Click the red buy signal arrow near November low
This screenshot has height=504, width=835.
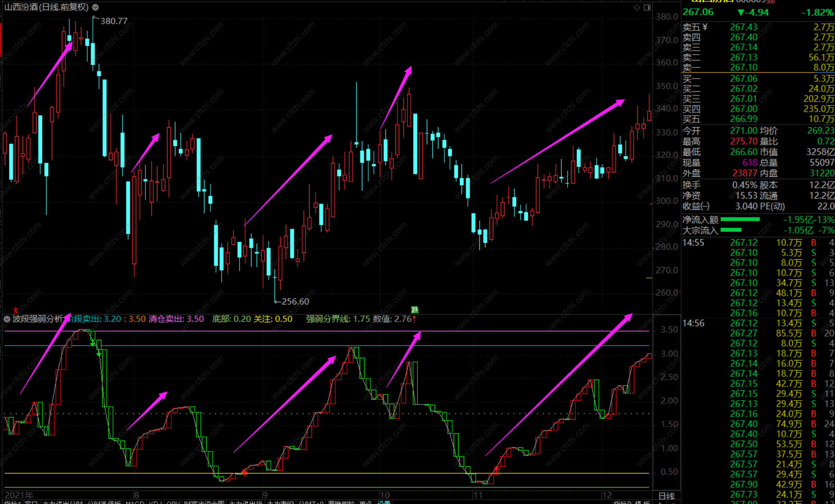497,469
